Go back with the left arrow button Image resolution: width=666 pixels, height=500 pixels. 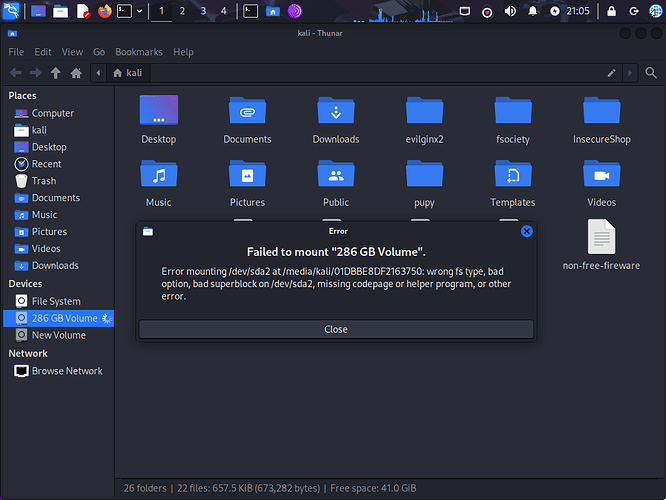(16, 73)
